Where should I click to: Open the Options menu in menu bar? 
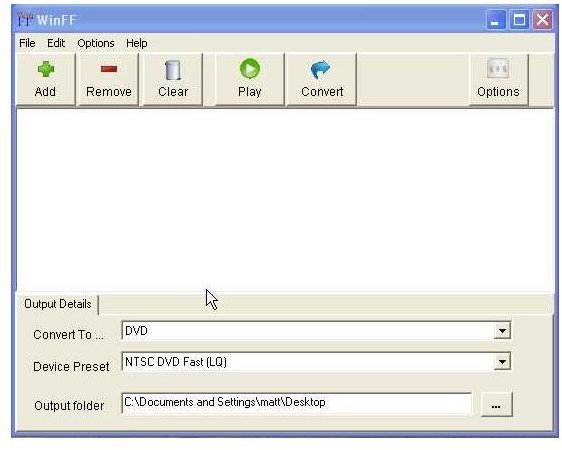96,43
